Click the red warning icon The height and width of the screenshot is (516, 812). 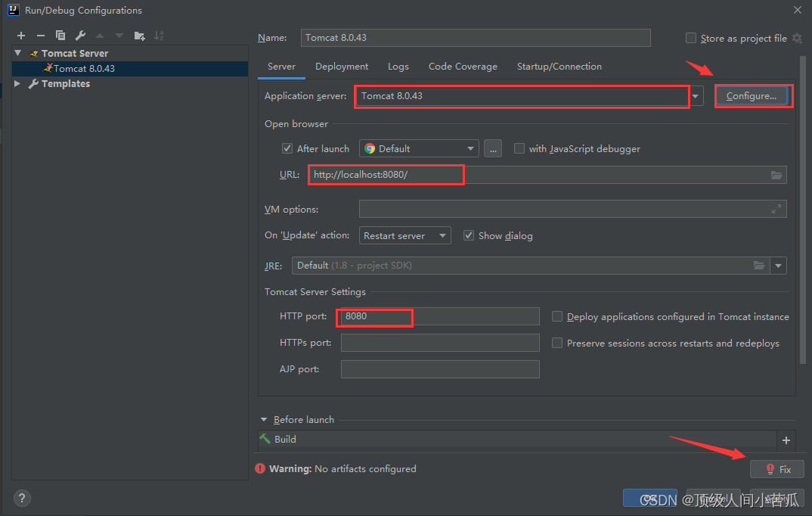pos(260,468)
